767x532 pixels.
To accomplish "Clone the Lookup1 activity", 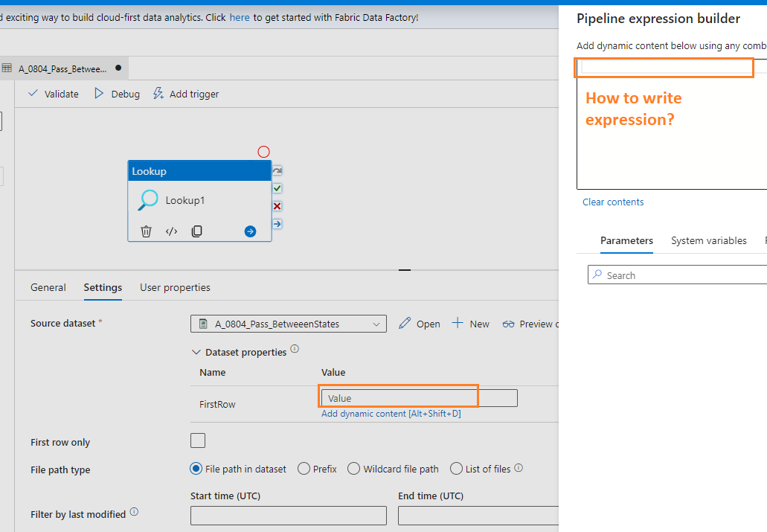I will tap(196, 231).
